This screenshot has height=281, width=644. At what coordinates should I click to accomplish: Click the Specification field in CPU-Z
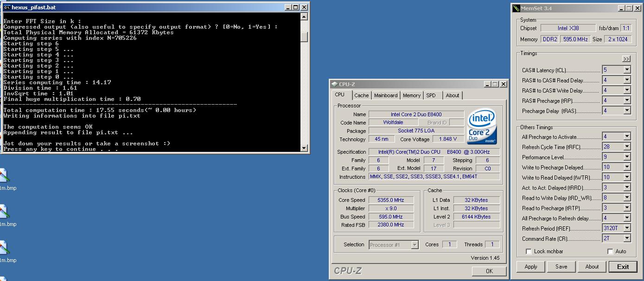[434, 152]
